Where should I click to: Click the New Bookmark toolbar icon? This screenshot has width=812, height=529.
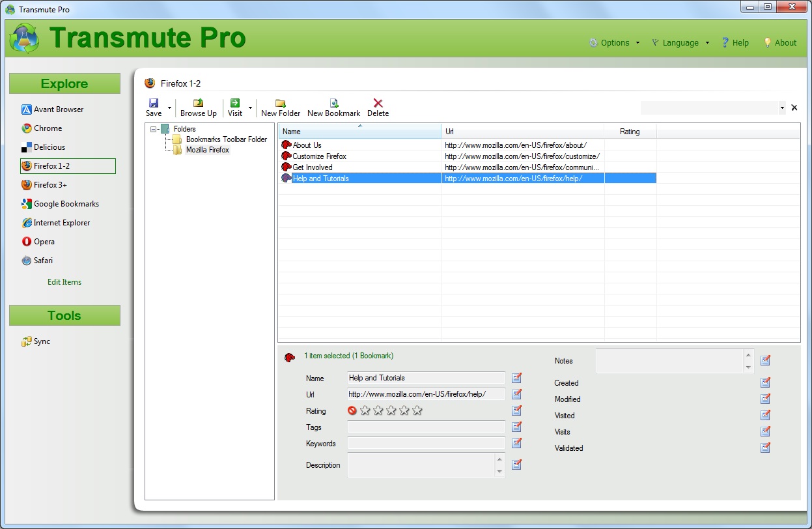(x=333, y=103)
